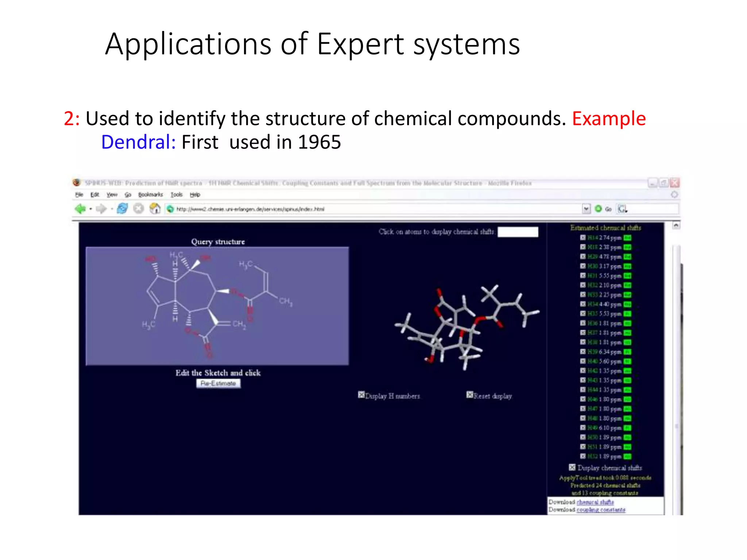The image size is (747, 560).
Task: Click the "Estimated chemical shifts" heading
Action: tap(606, 228)
